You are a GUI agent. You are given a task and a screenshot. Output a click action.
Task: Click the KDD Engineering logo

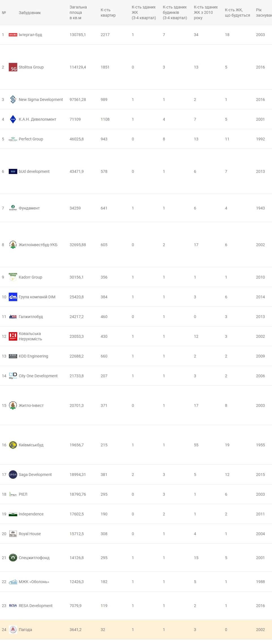click(13, 356)
